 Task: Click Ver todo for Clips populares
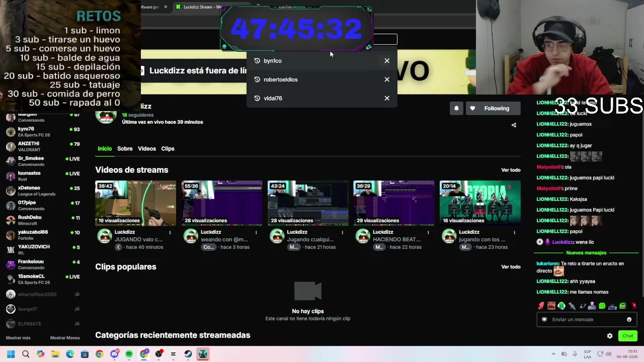[511, 267]
